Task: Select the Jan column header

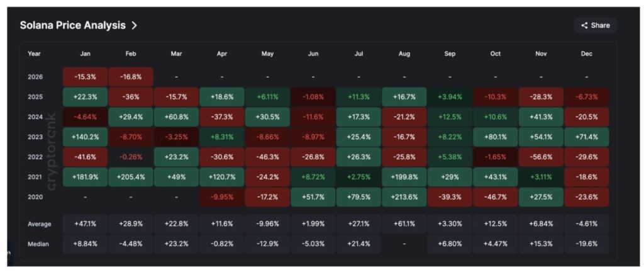Action: coord(85,54)
